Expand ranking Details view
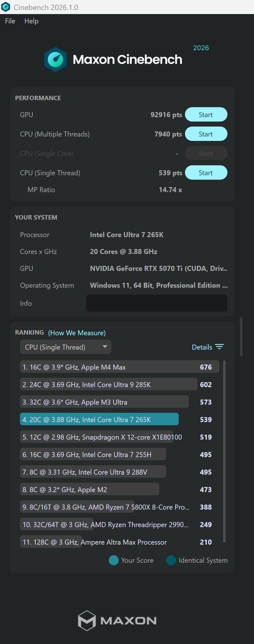Viewport: 254px width, 644px height. (202, 347)
